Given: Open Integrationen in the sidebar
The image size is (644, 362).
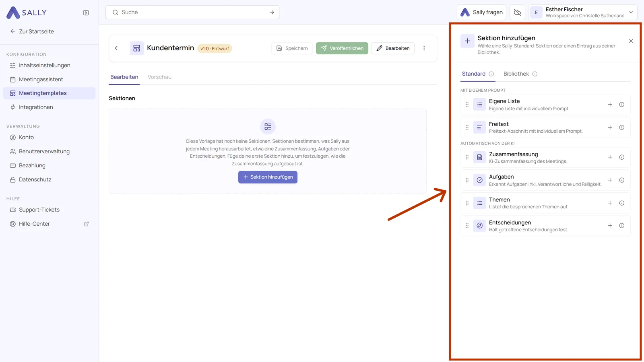Looking at the screenshot, I should click(x=49, y=107).
